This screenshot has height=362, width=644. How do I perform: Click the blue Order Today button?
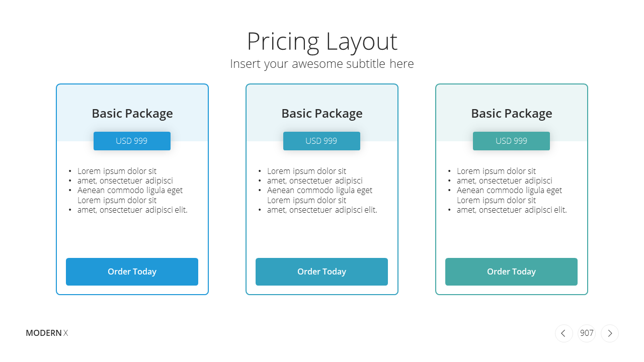(132, 271)
